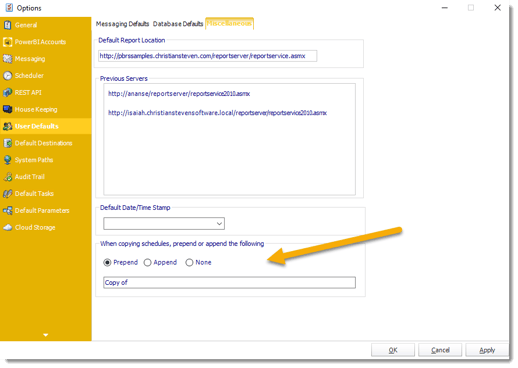Select the isaiah.christianstevensoftware.local server entry

point(217,113)
